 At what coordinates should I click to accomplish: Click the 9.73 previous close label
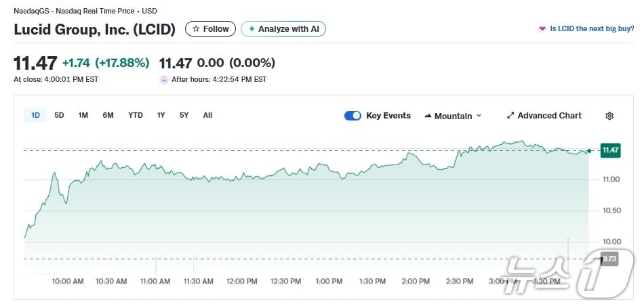tap(609, 259)
